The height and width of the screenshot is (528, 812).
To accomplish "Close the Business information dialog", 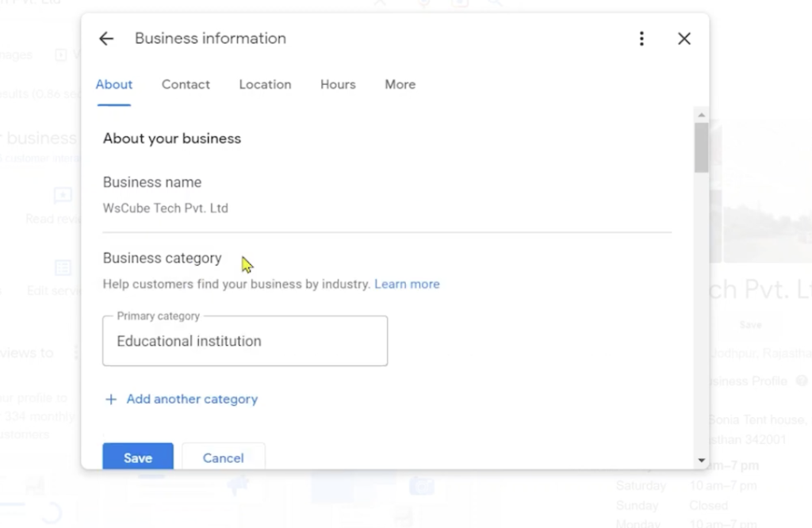I will (x=684, y=39).
